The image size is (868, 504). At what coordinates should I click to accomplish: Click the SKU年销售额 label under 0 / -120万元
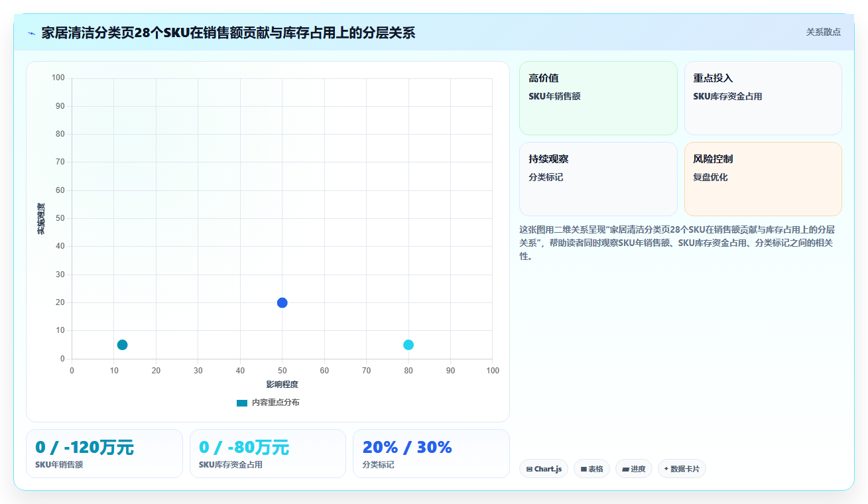click(59, 465)
